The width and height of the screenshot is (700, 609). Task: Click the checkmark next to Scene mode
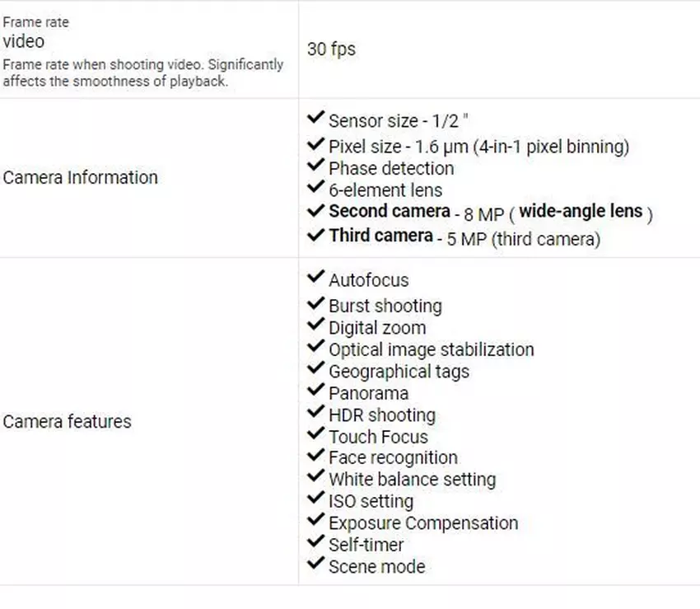(x=315, y=564)
